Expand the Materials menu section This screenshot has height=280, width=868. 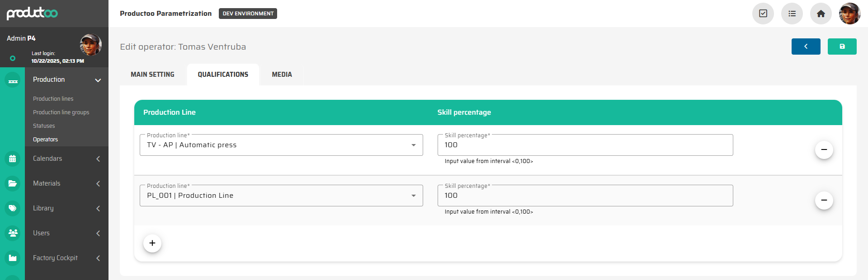pyautogui.click(x=98, y=183)
